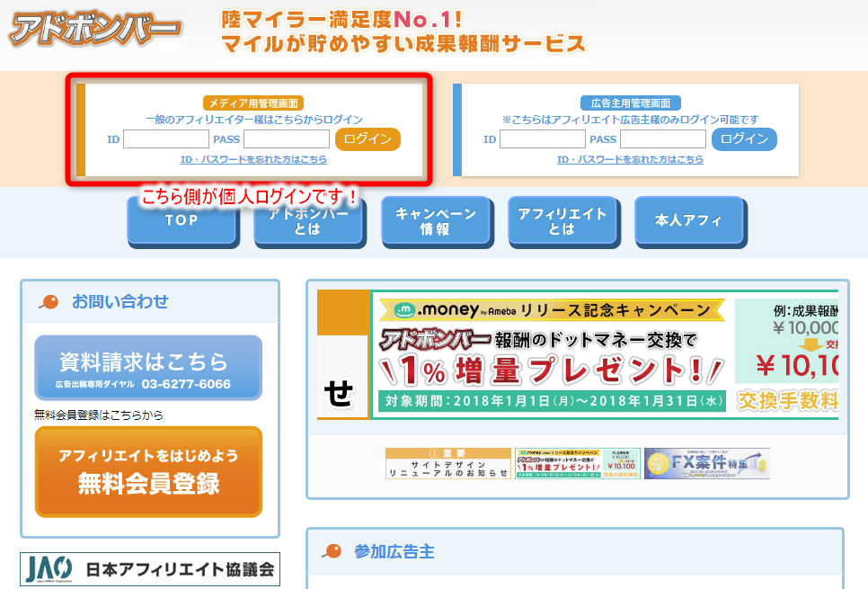Select .money campaign small thumbnail
The height and width of the screenshot is (589, 868).
tap(578, 463)
